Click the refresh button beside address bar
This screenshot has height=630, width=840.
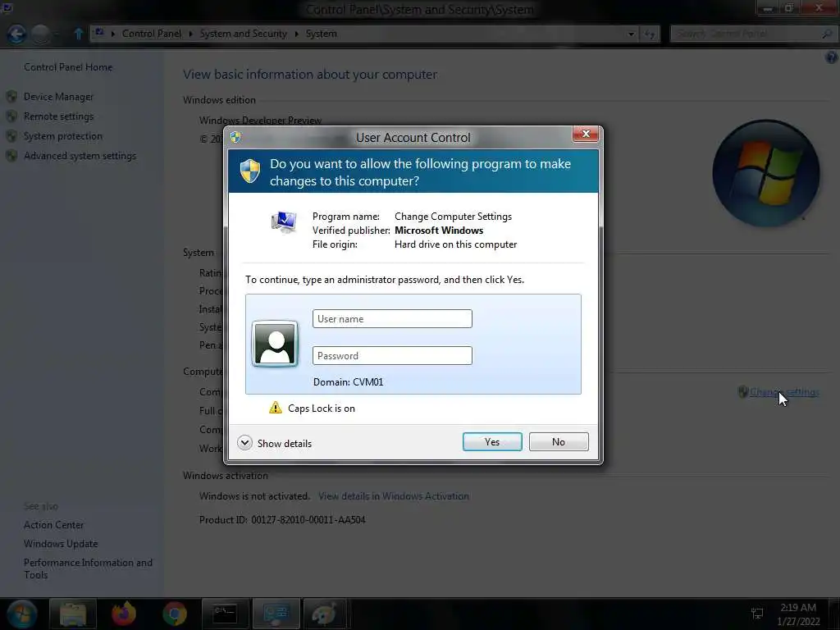coord(650,34)
